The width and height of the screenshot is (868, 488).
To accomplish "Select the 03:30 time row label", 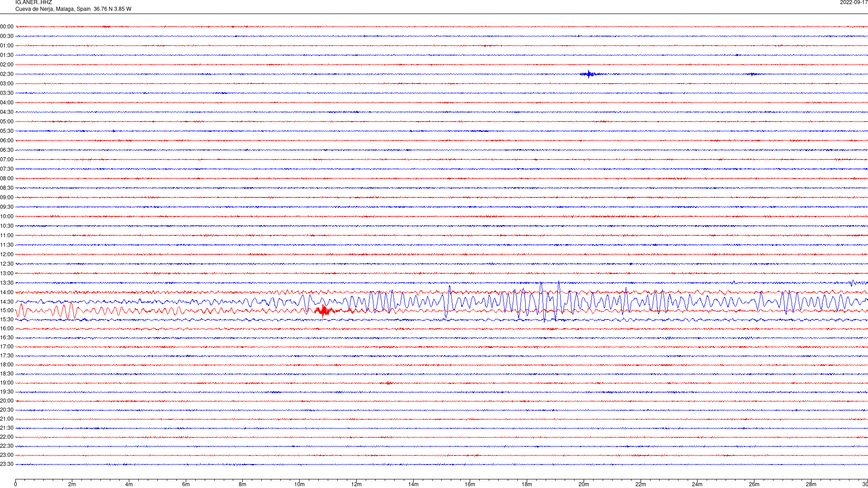I will (x=7, y=93).
